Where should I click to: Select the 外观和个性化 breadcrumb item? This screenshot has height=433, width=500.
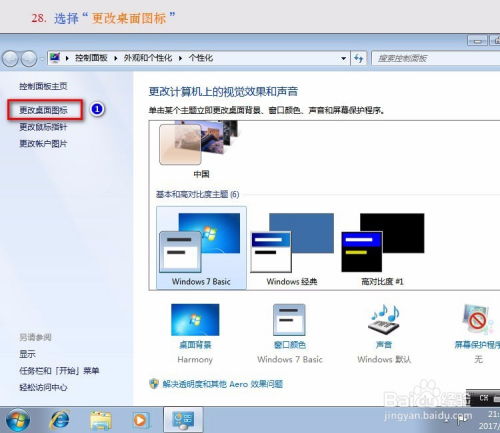[x=148, y=58]
